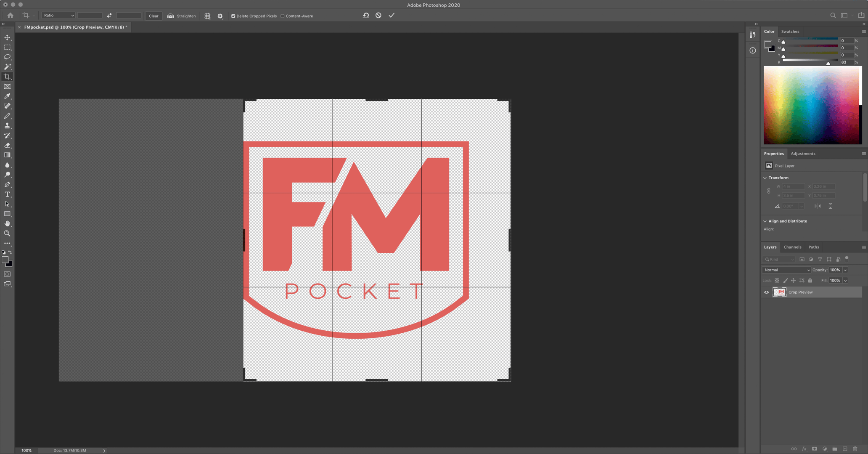
Task: Open crop overlay options grid icon
Action: pyautogui.click(x=207, y=16)
